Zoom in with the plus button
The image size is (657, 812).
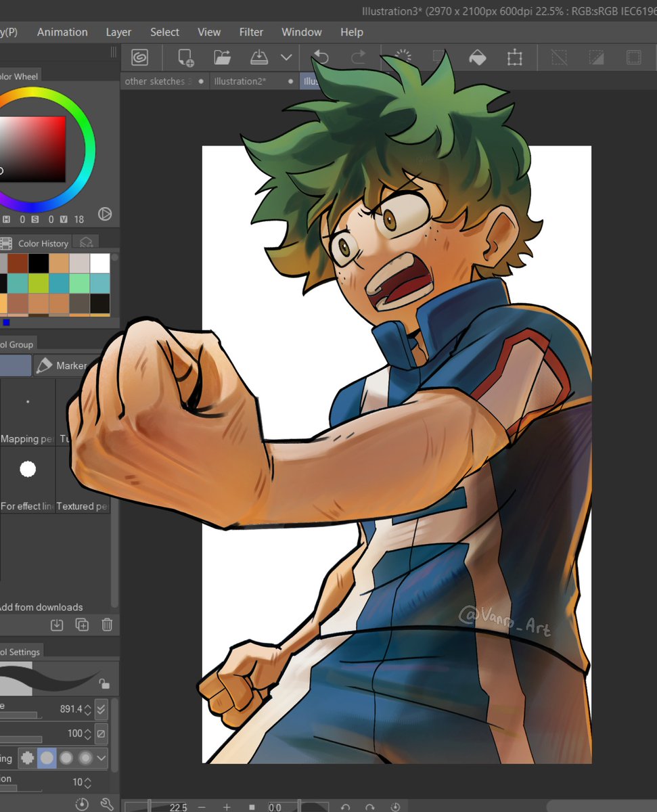coord(227,807)
